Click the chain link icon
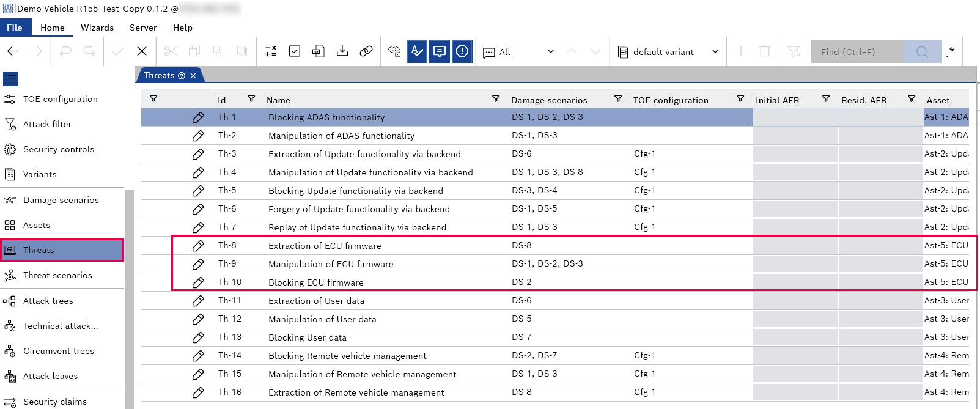 (366, 51)
